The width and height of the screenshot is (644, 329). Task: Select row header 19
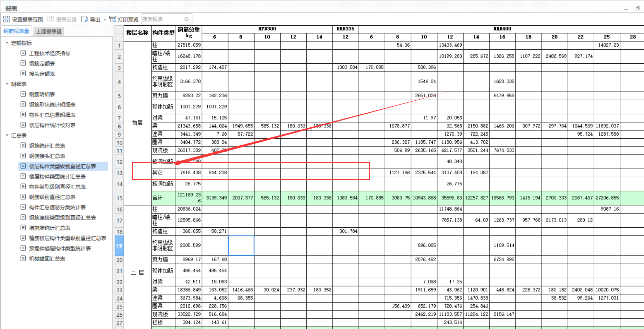[119, 245]
